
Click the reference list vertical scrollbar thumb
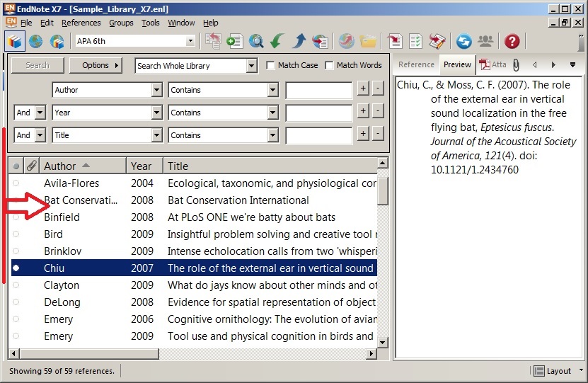click(x=383, y=191)
